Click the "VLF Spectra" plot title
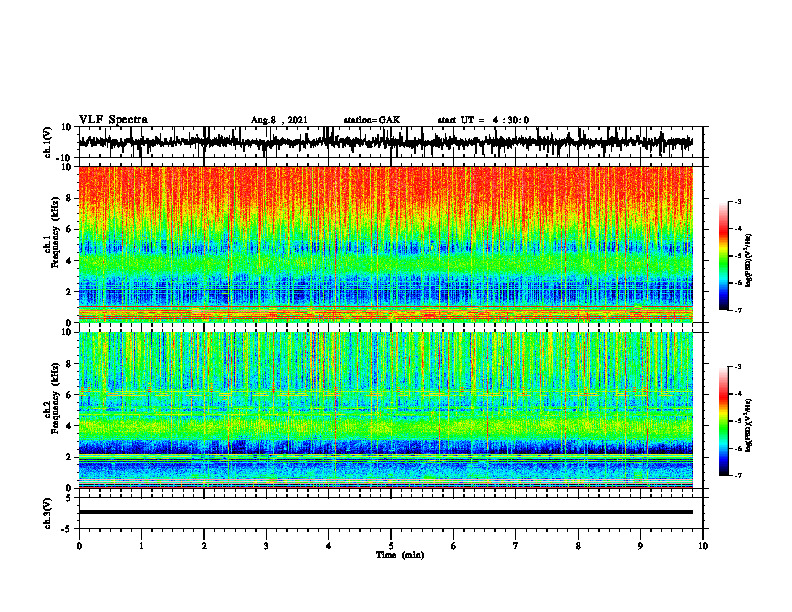The width and height of the screenshot is (792, 612). pos(113,120)
